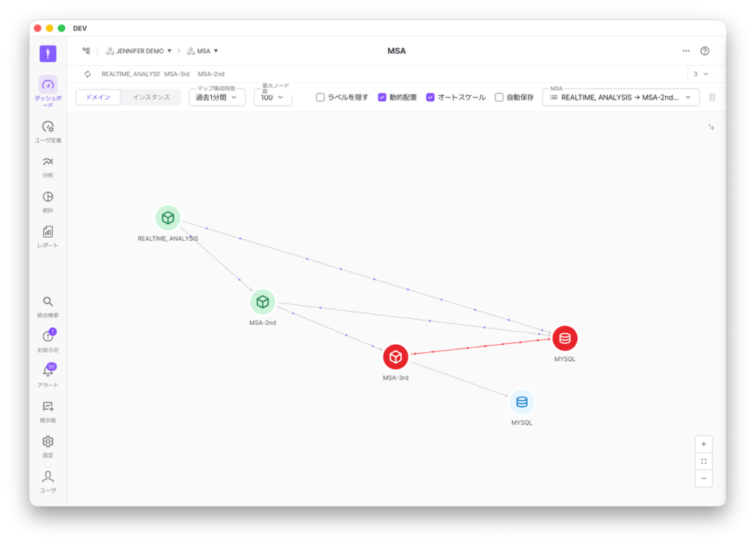
Task: Open the 過去1分間 time range dropdown
Action: click(216, 97)
